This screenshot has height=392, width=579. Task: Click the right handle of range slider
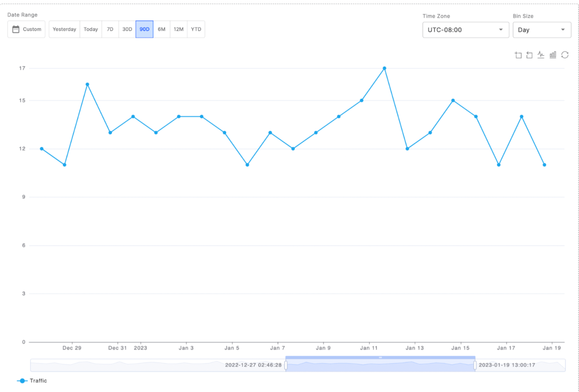[475, 366]
